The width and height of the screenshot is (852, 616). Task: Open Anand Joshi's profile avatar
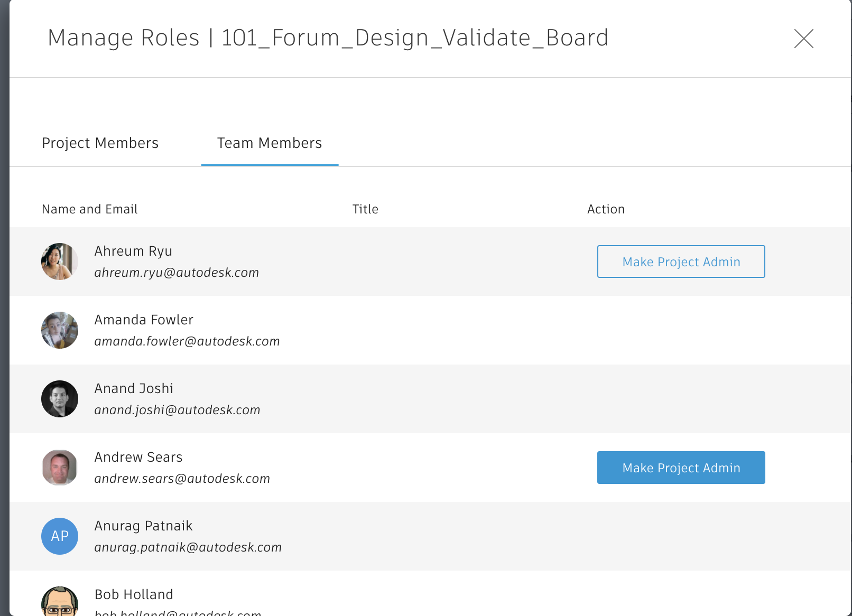coord(60,399)
